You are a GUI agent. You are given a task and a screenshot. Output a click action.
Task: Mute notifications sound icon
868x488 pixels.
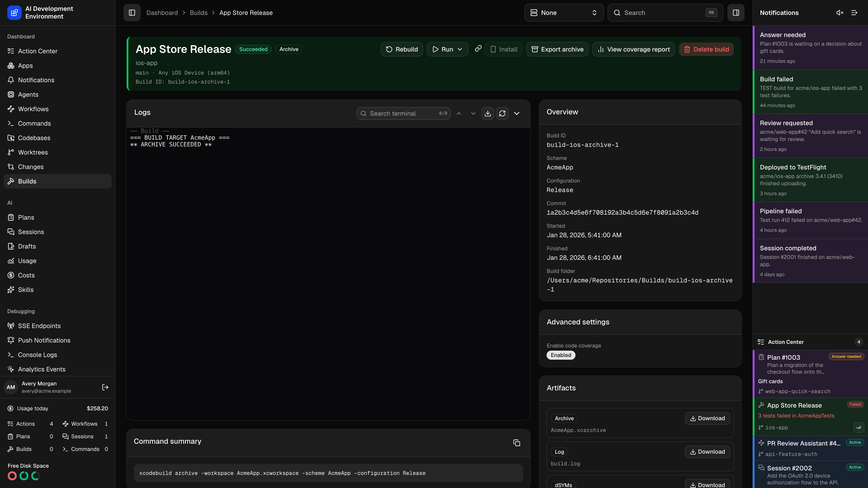[840, 13]
